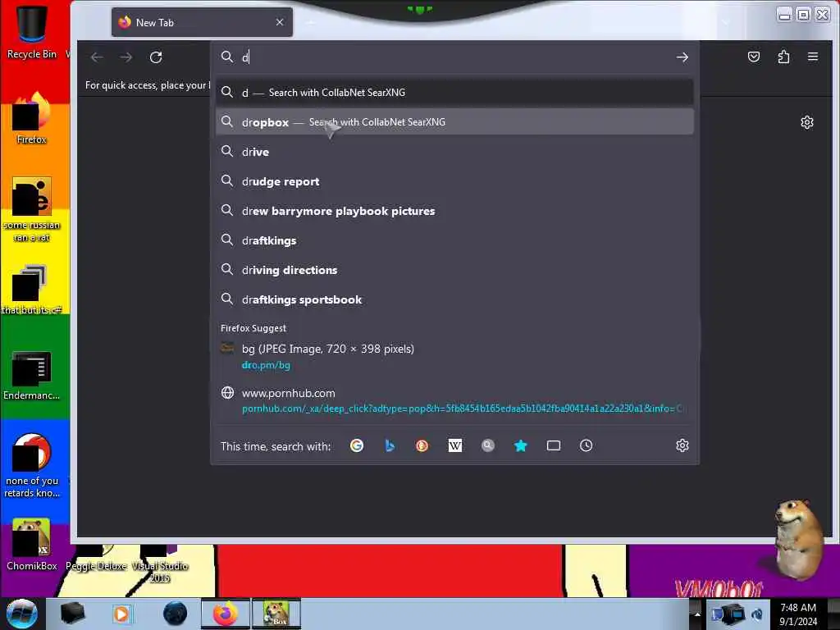840x630 pixels.
Task: Open the Extensions puzzle icon
Action: click(783, 57)
